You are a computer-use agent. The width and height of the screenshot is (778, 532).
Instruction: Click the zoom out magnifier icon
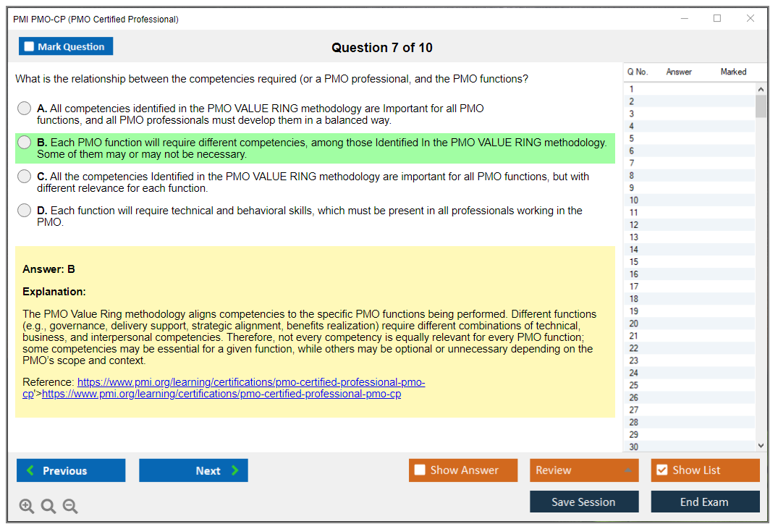70,507
